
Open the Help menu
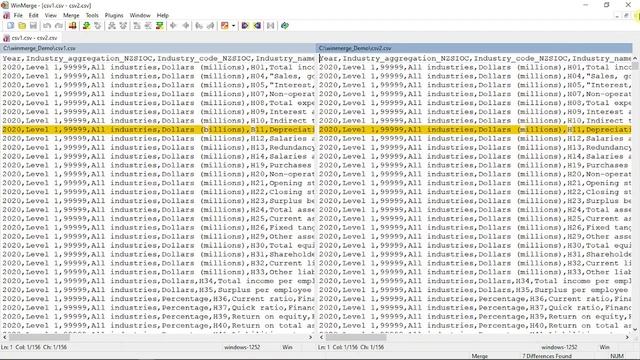tap(163, 16)
